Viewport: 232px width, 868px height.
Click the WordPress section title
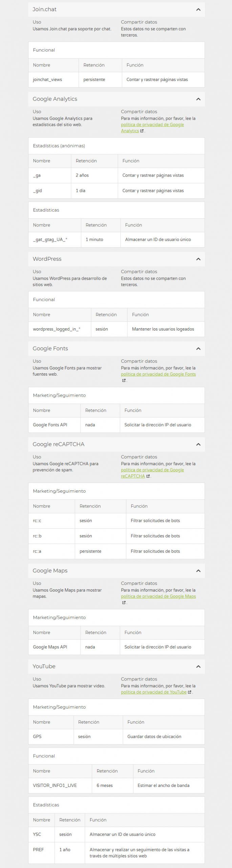coord(47,259)
